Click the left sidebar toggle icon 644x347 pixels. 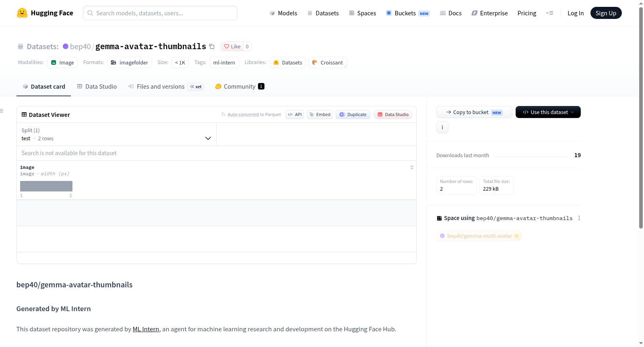click(x=2, y=111)
